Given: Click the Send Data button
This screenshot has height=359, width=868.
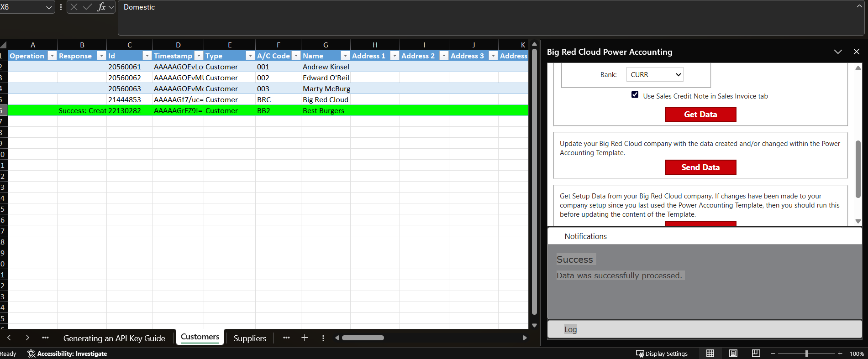Looking at the screenshot, I should [700, 167].
